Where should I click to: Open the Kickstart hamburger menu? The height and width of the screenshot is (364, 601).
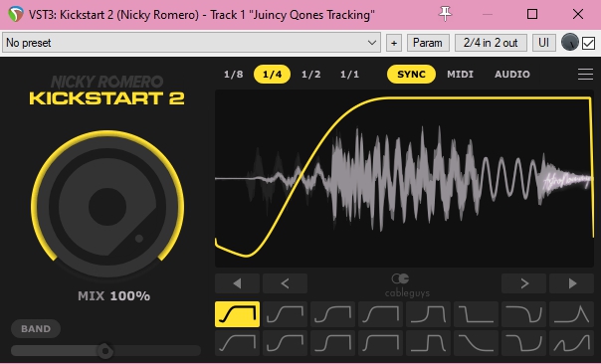coord(585,74)
